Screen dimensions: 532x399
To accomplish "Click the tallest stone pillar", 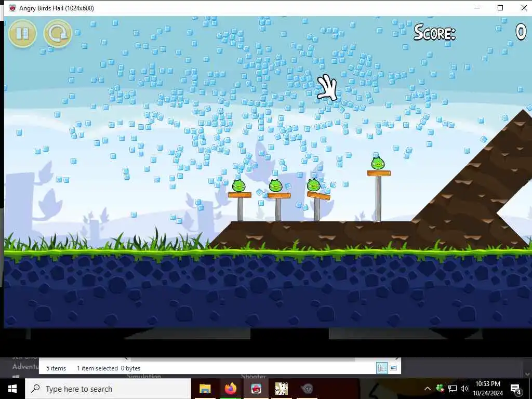I will point(378,198).
